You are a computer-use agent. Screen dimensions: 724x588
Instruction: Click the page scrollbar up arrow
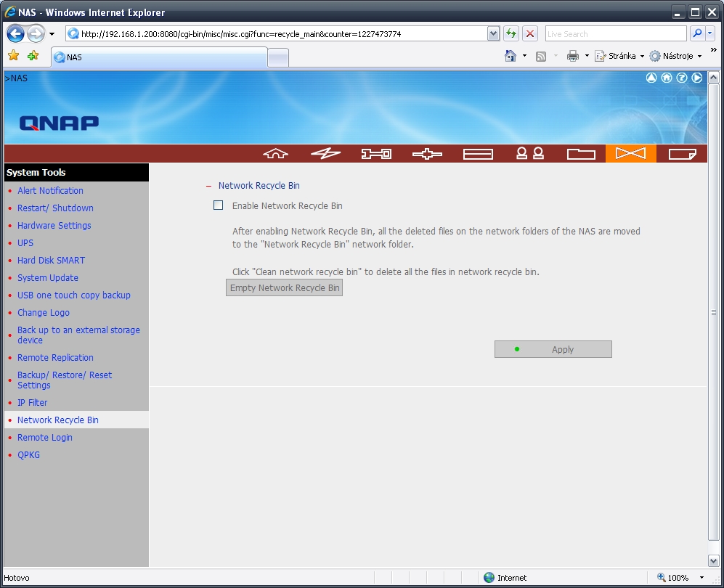pyautogui.click(x=713, y=77)
